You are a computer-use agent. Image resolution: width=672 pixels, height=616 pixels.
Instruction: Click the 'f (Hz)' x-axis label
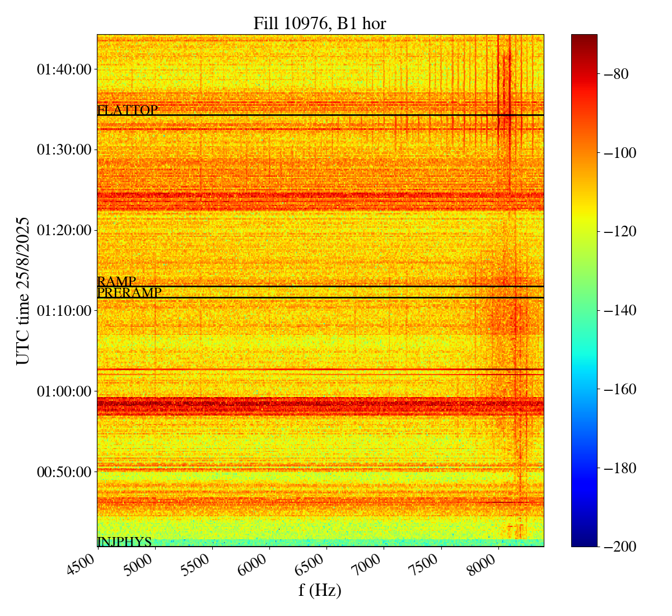point(320,590)
